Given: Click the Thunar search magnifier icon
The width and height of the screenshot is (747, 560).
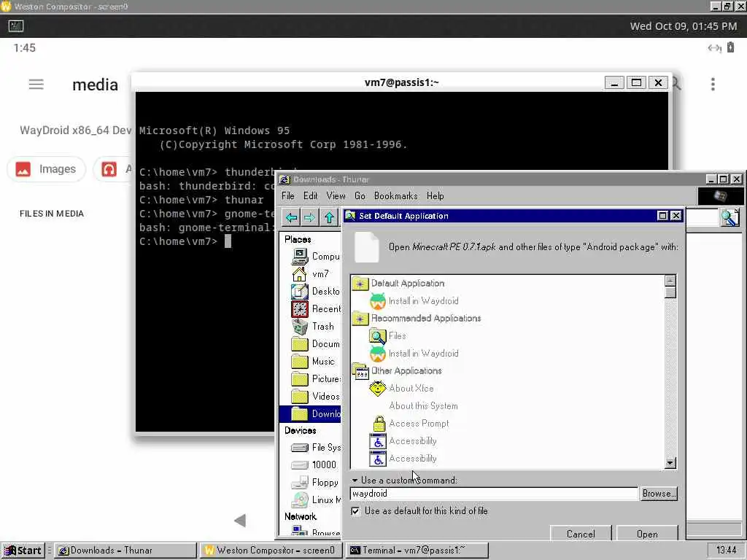Looking at the screenshot, I should point(729,217).
